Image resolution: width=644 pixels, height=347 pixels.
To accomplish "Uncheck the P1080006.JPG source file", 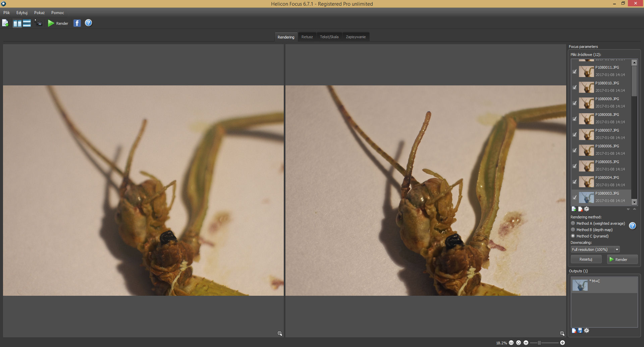I will point(575,150).
